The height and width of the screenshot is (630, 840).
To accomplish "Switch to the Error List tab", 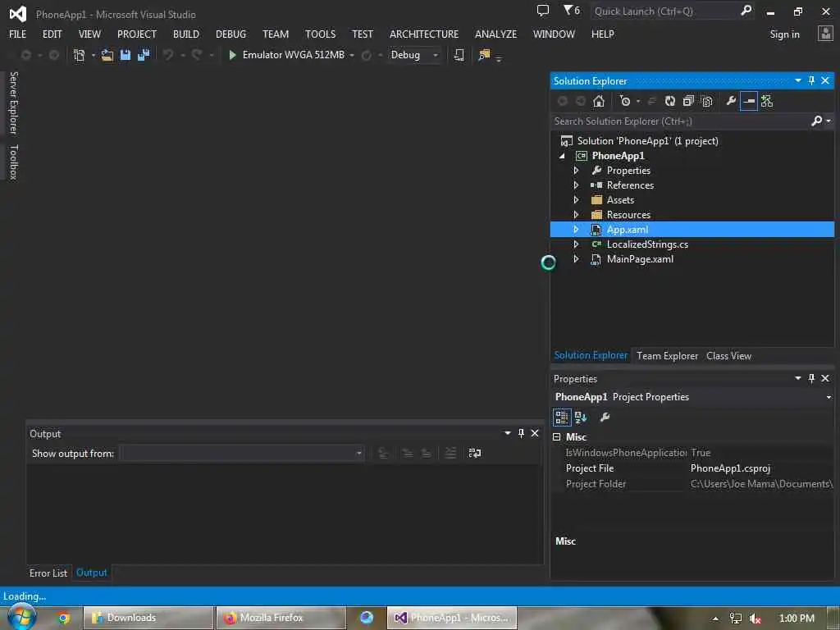I will click(x=48, y=573).
